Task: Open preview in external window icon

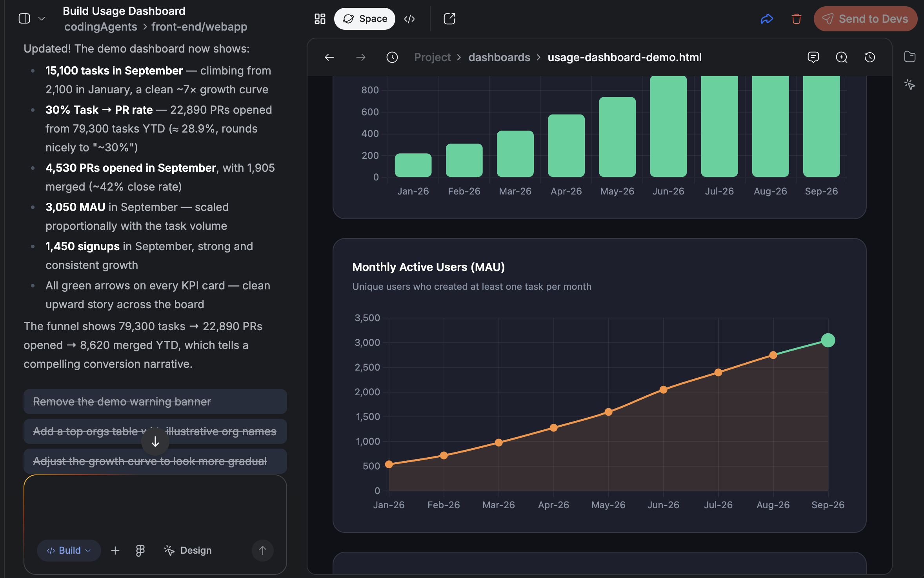Action: 449,18
